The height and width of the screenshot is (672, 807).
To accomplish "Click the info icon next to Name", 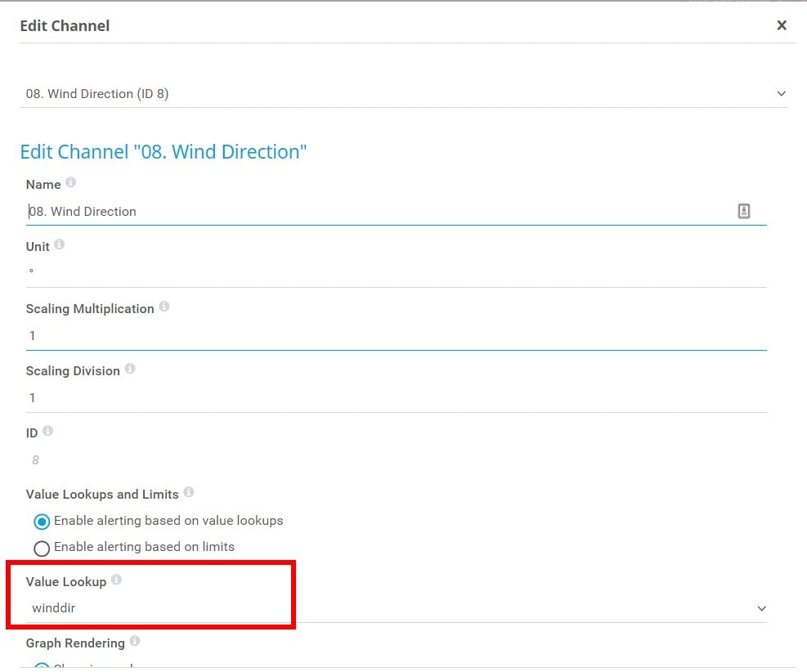I will (x=70, y=182).
